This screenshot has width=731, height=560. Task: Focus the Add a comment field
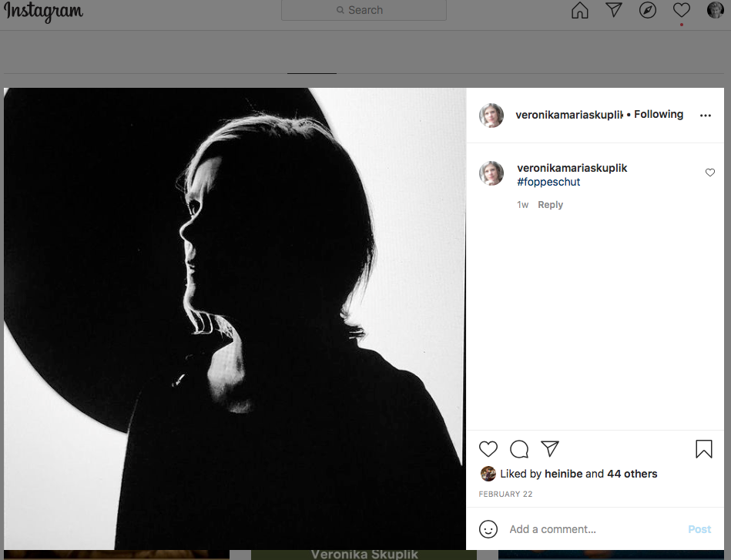point(592,529)
